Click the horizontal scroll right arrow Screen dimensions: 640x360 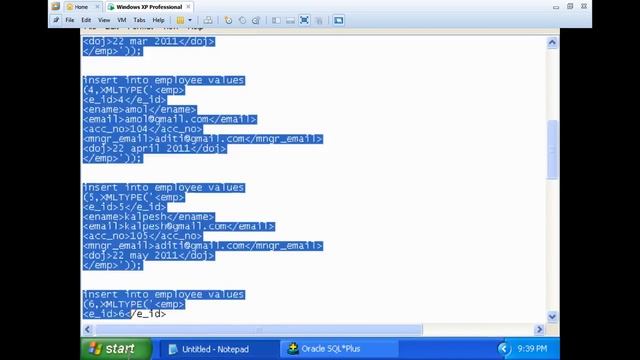539,329
